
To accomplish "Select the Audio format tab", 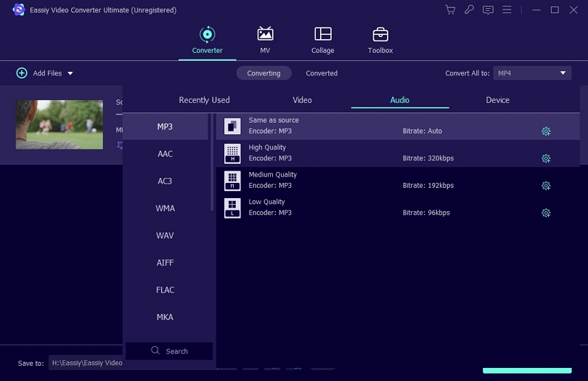I will (x=400, y=100).
